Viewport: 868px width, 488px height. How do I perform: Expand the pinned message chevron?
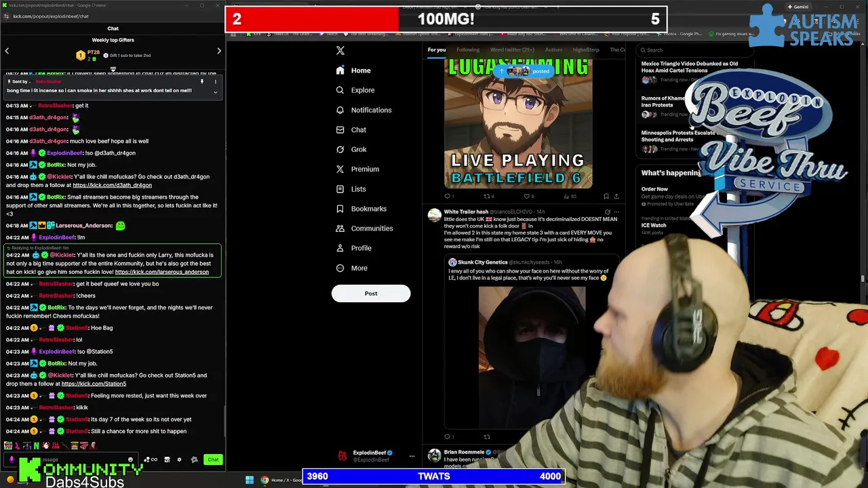click(x=215, y=91)
